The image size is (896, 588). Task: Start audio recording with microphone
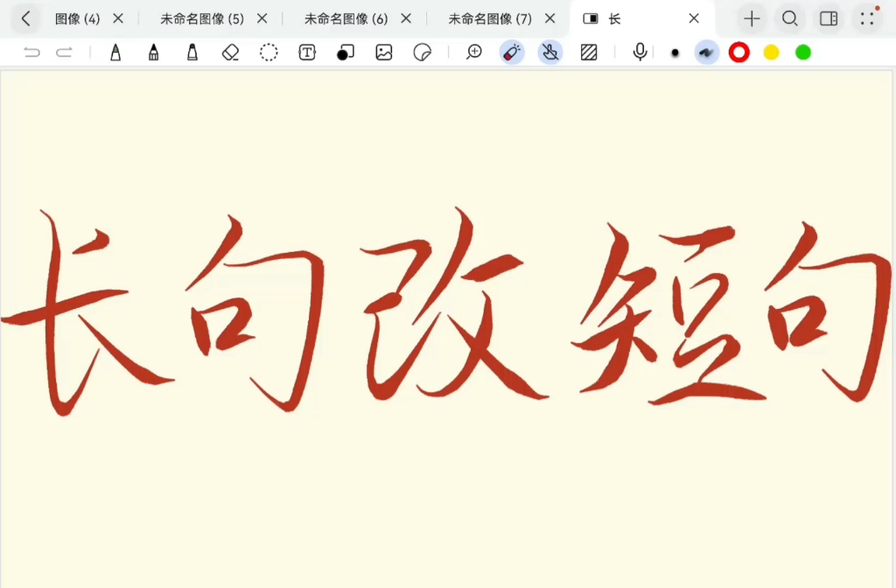pyautogui.click(x=640, y=52)
